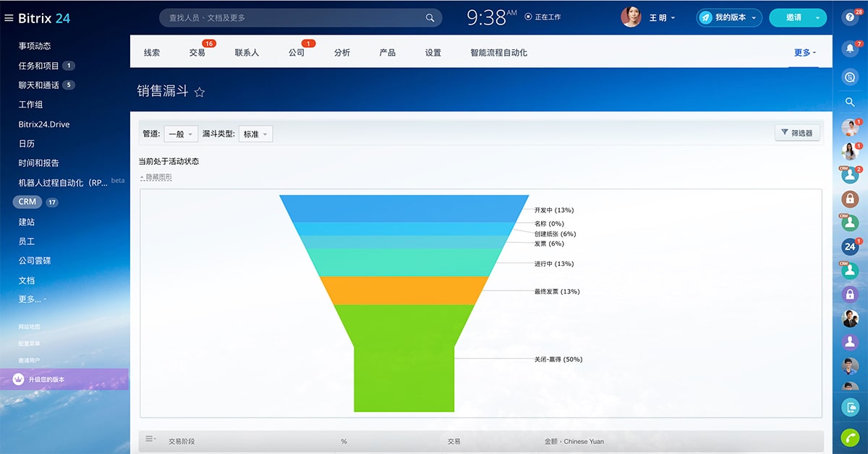Open the 设置 tab

tap(433, 53)
